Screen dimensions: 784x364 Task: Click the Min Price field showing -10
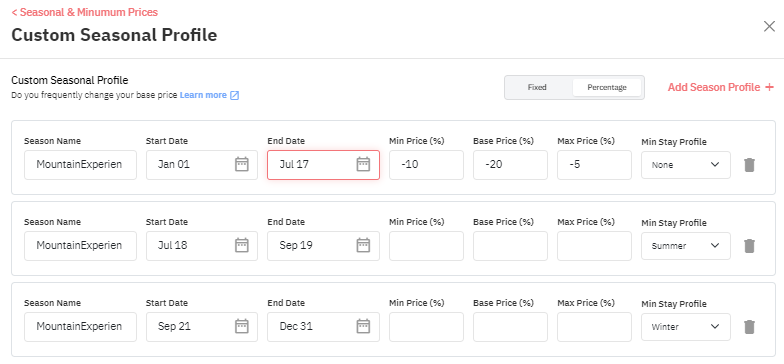click(426, 164)
